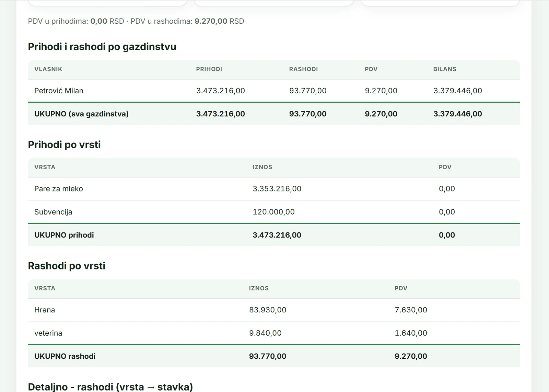Click the 'Prihodi po vrsti' heading

point(64,145)
